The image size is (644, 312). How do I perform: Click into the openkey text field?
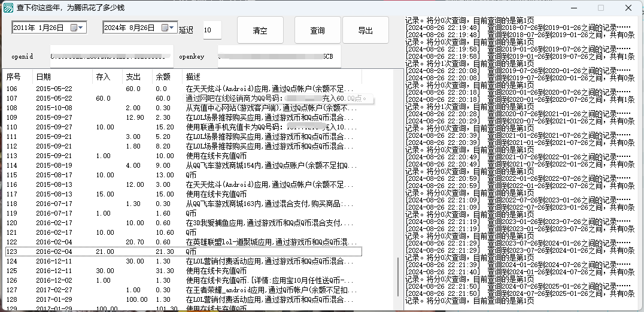275,57
